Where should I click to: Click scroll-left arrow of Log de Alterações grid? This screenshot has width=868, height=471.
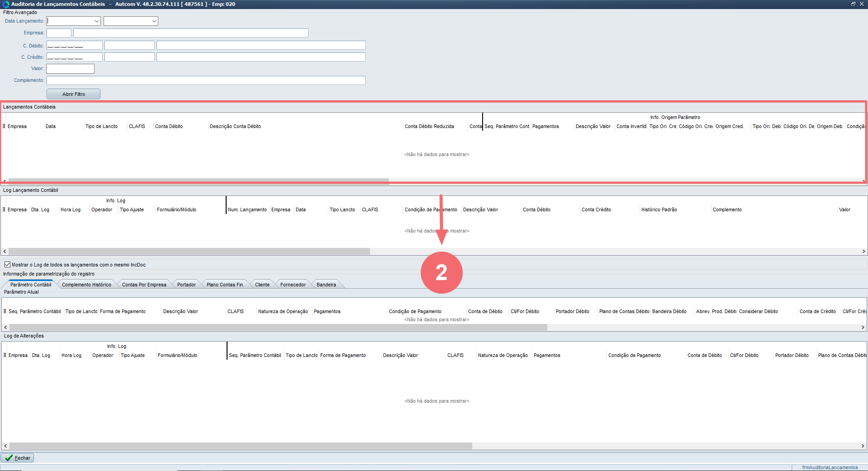[5, 446]
